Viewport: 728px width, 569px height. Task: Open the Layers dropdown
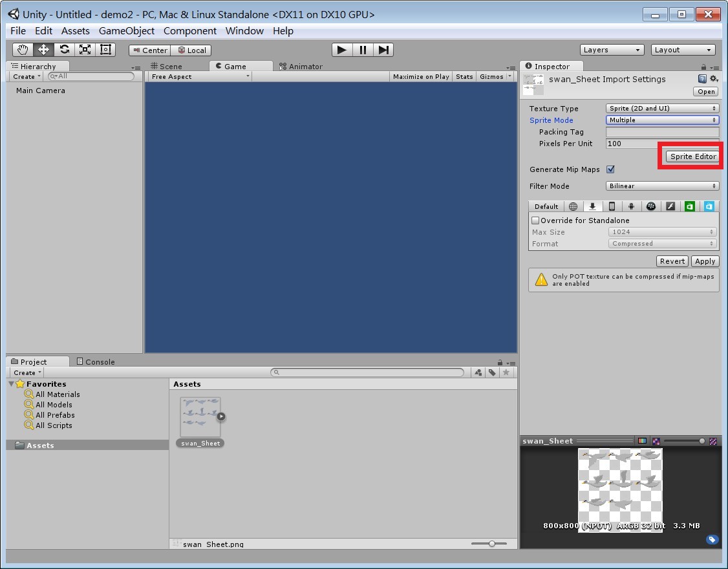click(612, 50)
